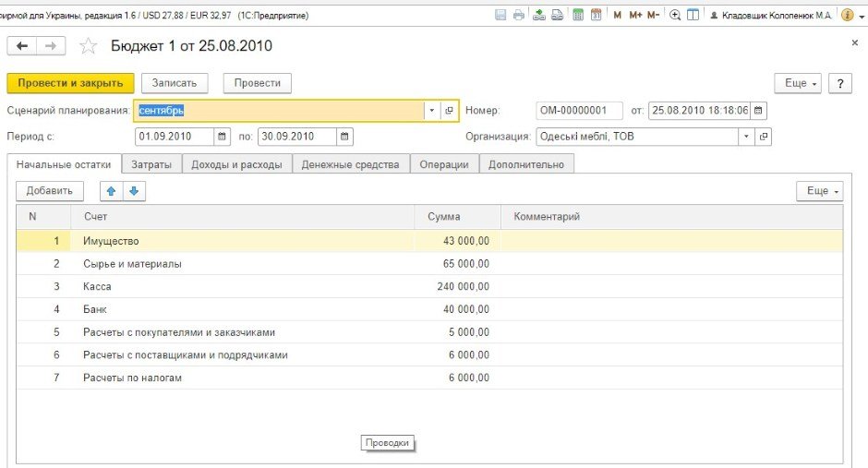Click the Номер input field
Screen dimensions: 868x468
coord(579,111)
